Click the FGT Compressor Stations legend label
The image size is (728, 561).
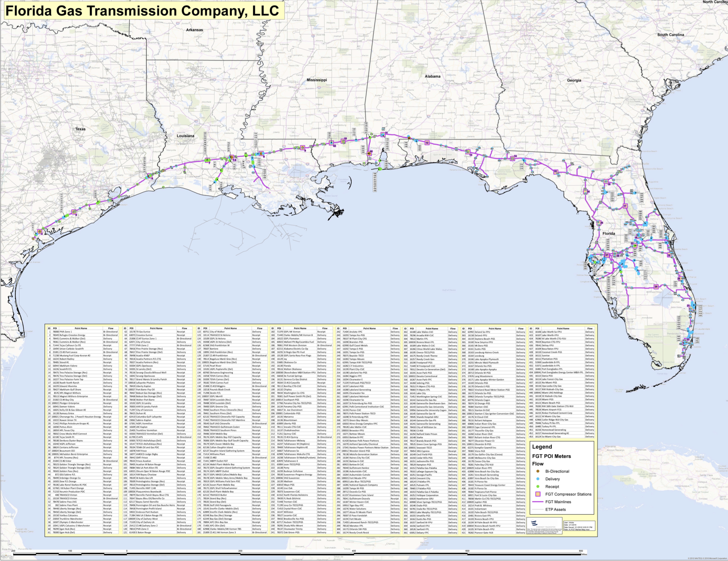568,494
